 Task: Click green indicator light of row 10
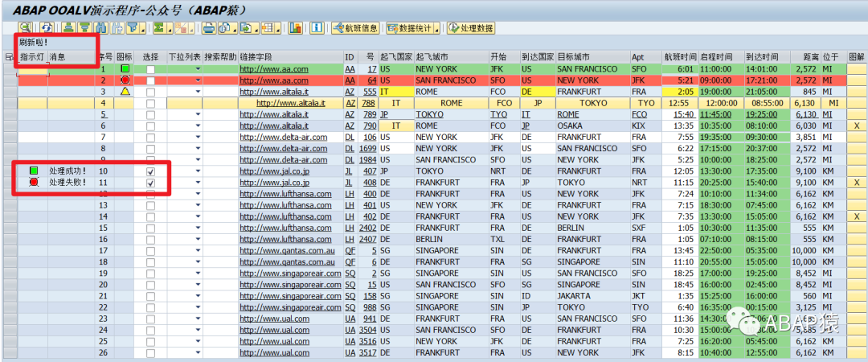pyautogui.click(x=33, y=171)
